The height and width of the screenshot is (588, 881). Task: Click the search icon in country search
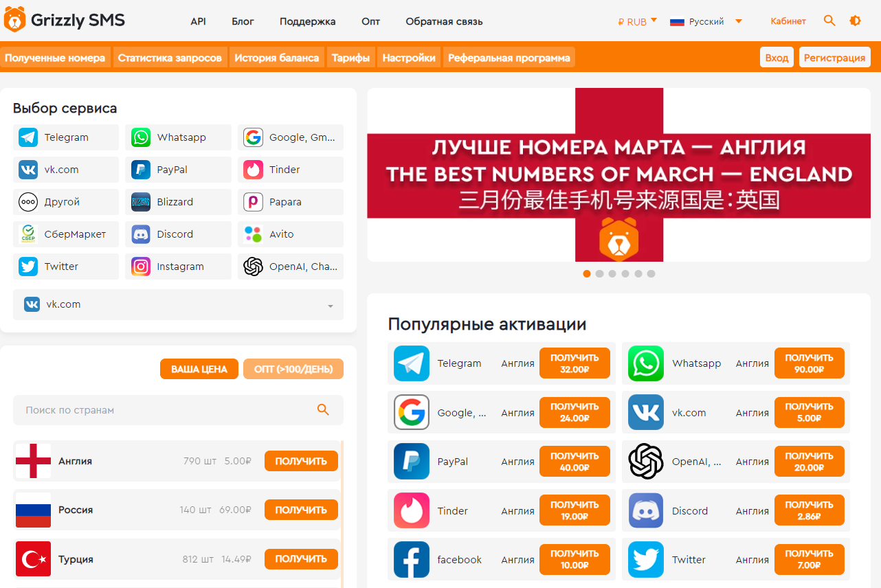[x=323, y=410]
